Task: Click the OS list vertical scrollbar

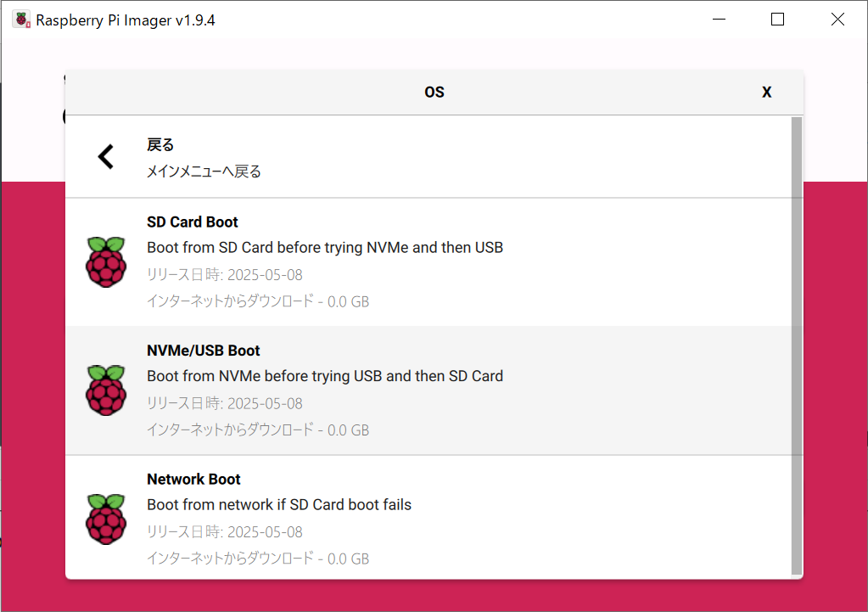Action: [x=797, y=346]
